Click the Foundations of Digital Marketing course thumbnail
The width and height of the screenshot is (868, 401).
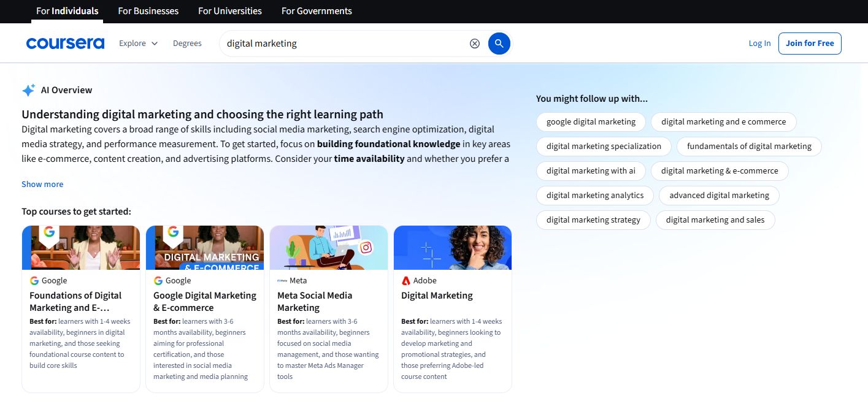[x=81, y=248]
